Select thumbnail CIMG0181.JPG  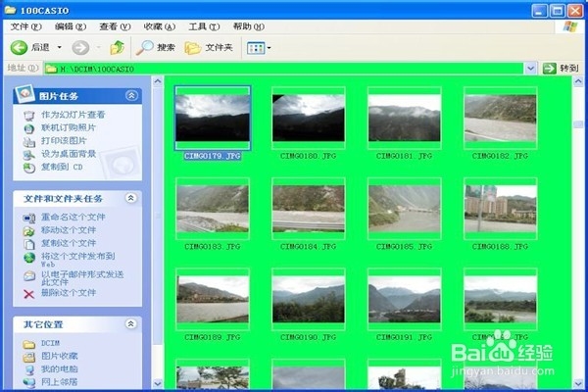404,118
